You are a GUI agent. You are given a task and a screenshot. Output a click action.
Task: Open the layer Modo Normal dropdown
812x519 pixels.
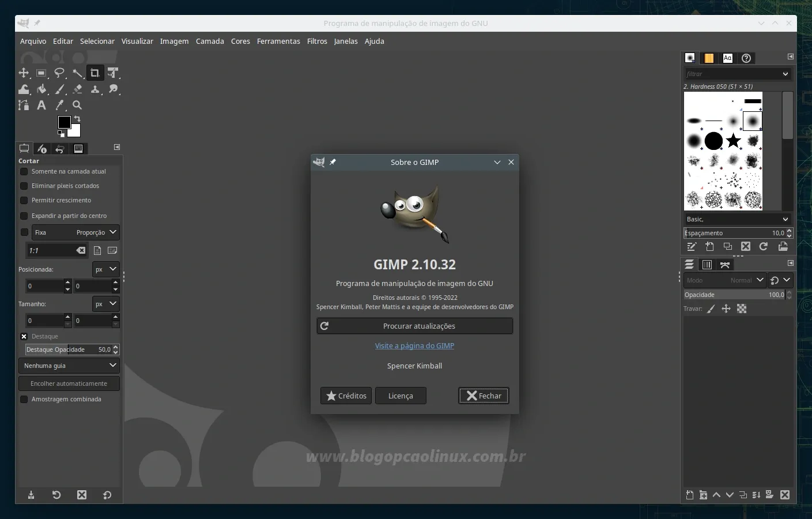point(725,280)
